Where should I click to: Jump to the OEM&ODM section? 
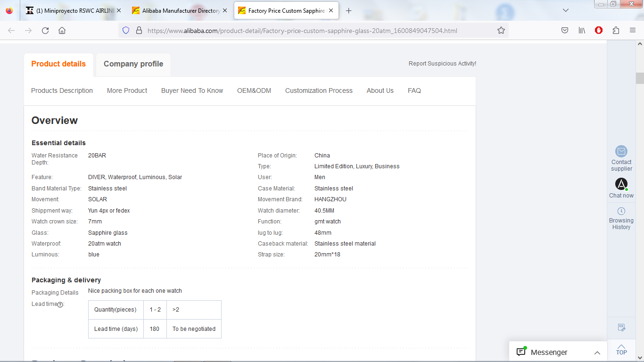(x=254, y=90)
